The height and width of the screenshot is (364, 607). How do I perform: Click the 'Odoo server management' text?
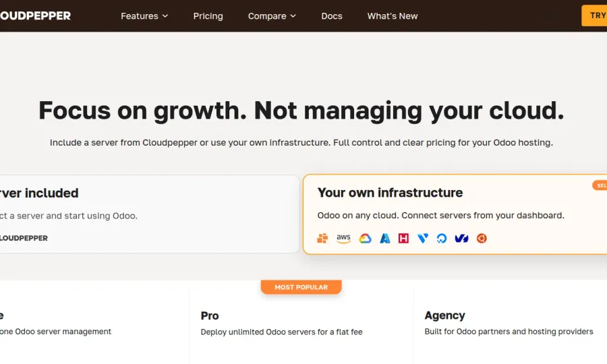coord(63,332)
